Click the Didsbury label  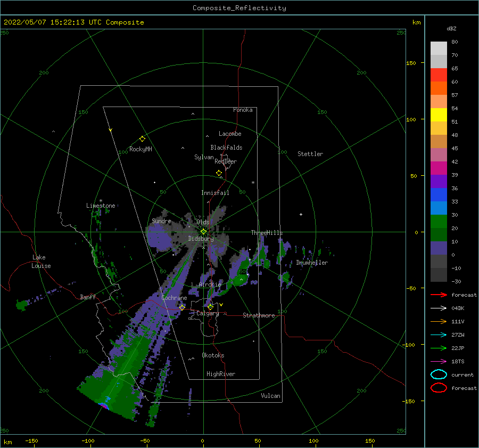(201, 239)
